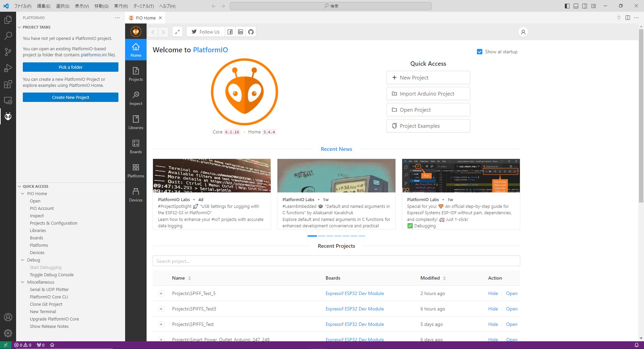644x349 pixels.
Task: Open Boards in the PIO sidebar
Action: pos(136,147)
